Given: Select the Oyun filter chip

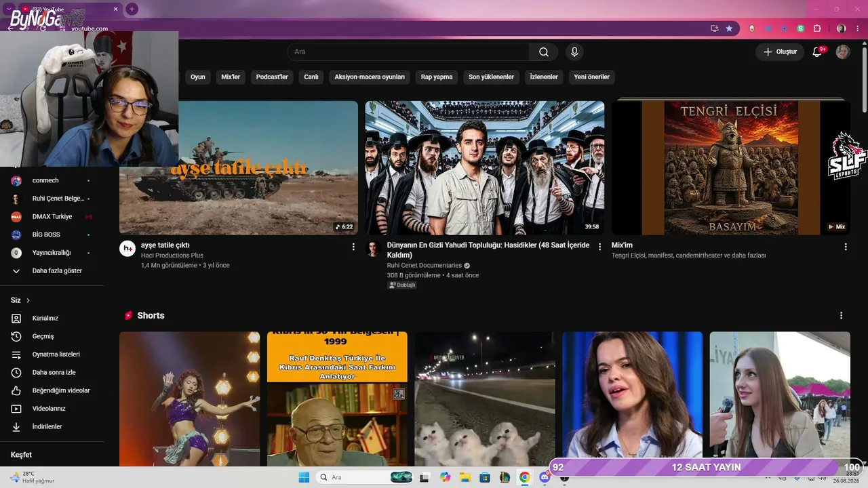Looking at the screenshot, I should click(198, 77).
